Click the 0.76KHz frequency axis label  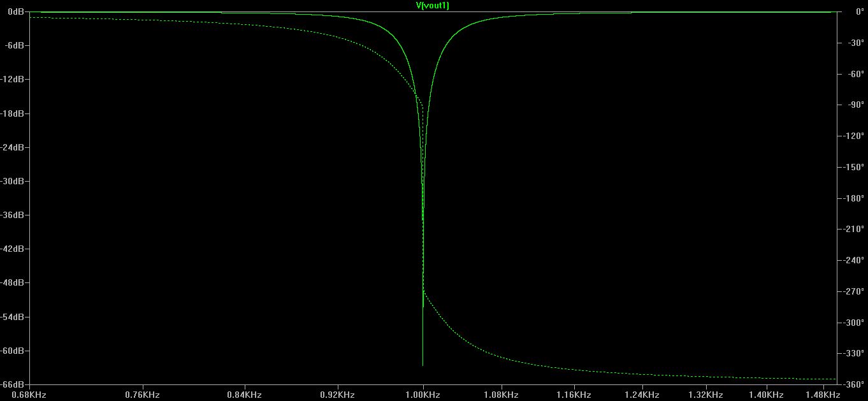point(142,395)
